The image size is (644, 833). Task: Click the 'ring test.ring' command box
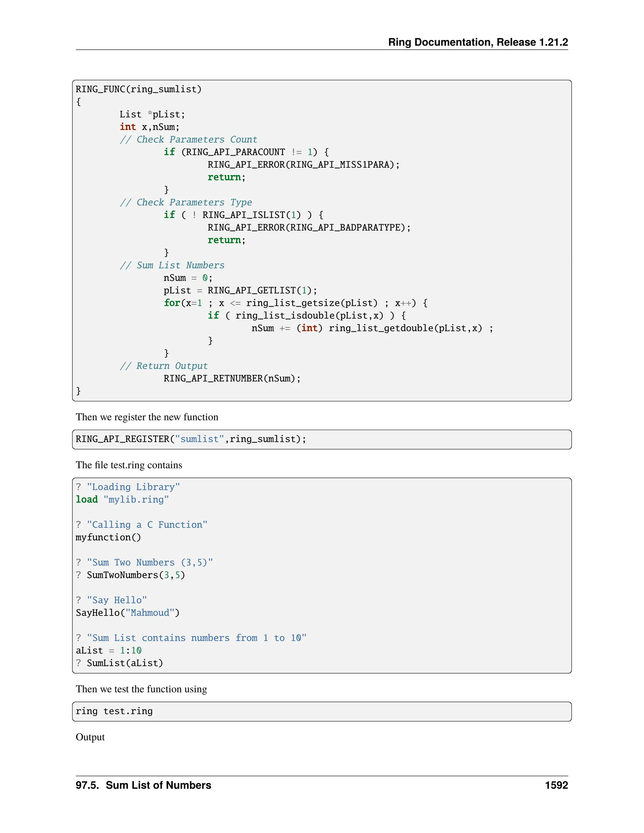(321, 711)
